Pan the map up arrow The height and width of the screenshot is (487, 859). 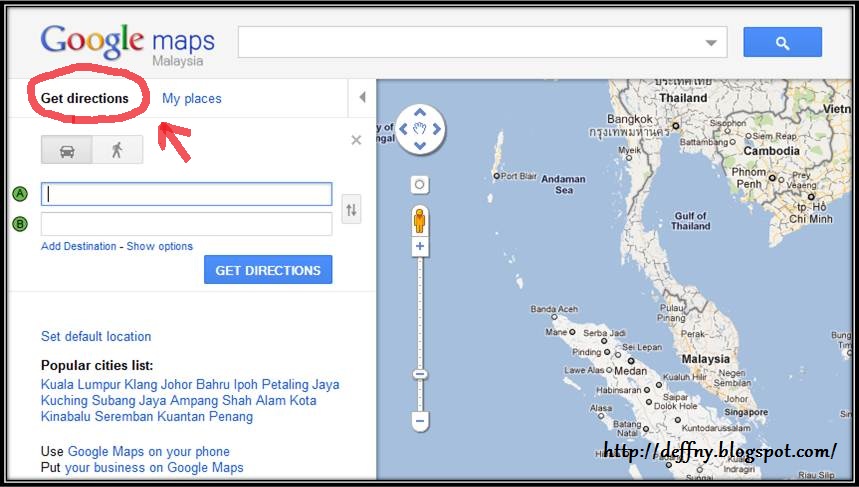(420, 113)
